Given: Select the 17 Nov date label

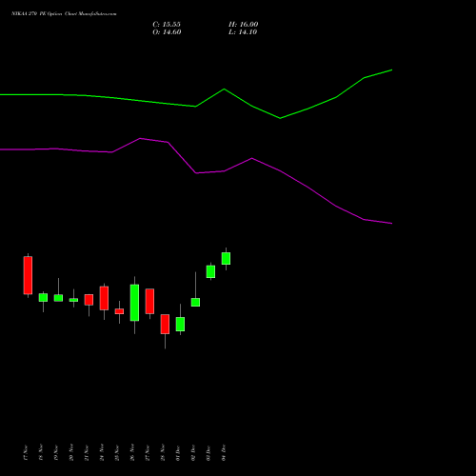Looking at the screenshot, I should click(x=26, y=452).
